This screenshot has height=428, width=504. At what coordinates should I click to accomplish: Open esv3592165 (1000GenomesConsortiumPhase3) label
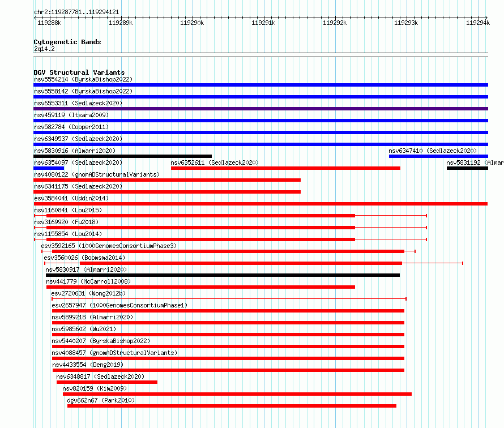point(109,246)
